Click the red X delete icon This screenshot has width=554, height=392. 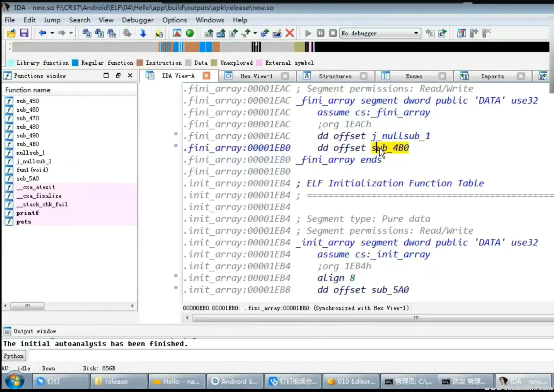289,33
